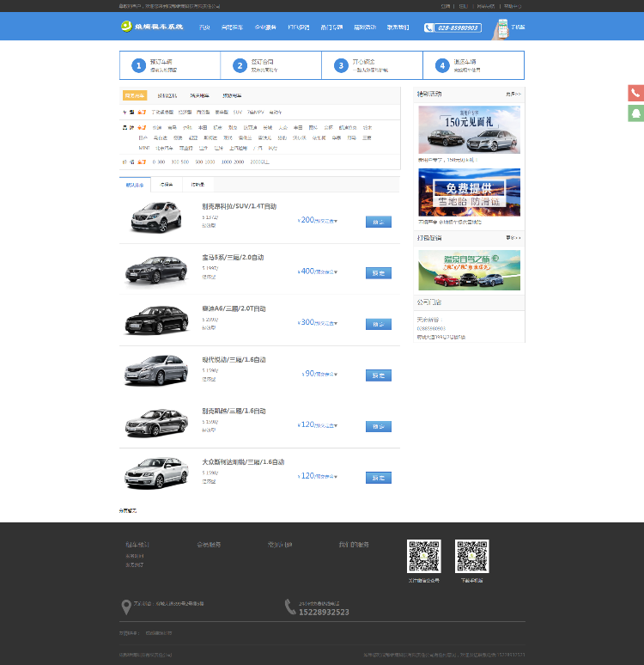Click the step 1 circle icon
The height and width of the screenshot is (665, 644).
[x=138, y=65]
